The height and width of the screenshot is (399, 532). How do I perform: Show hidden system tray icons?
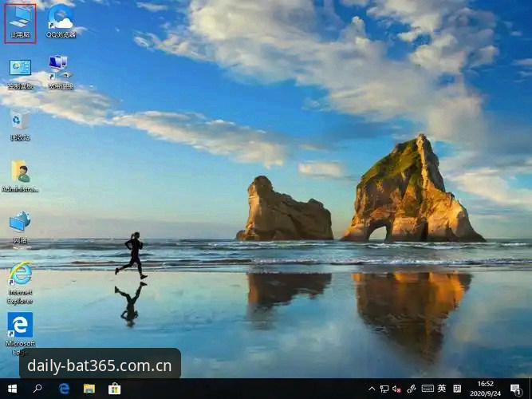(x=372, y=389)
